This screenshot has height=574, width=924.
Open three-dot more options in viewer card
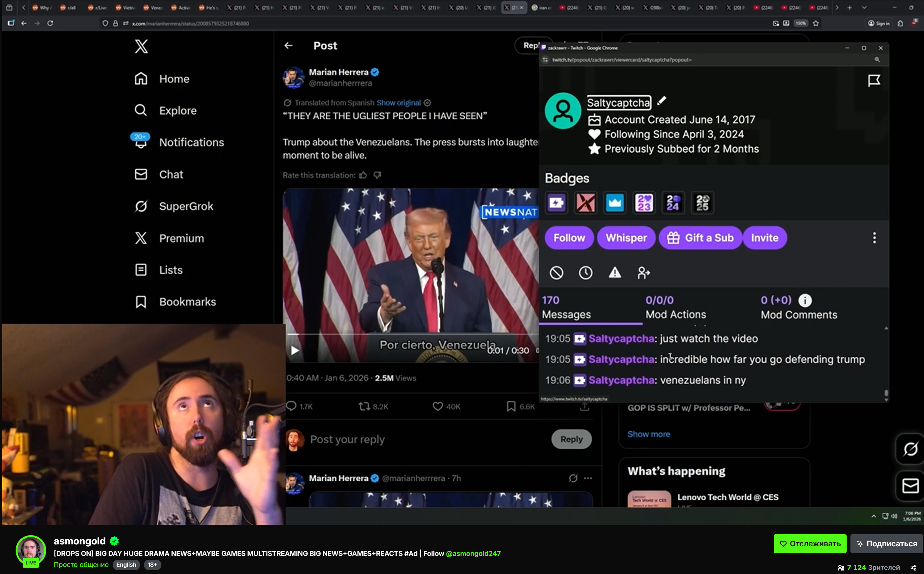(874, 238)
